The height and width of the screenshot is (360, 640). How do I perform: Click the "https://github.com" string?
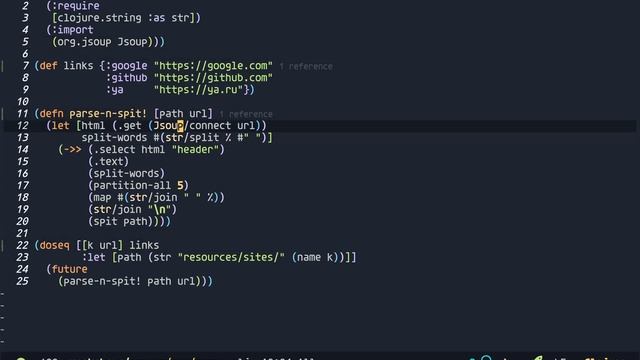[x=213, y=78]
